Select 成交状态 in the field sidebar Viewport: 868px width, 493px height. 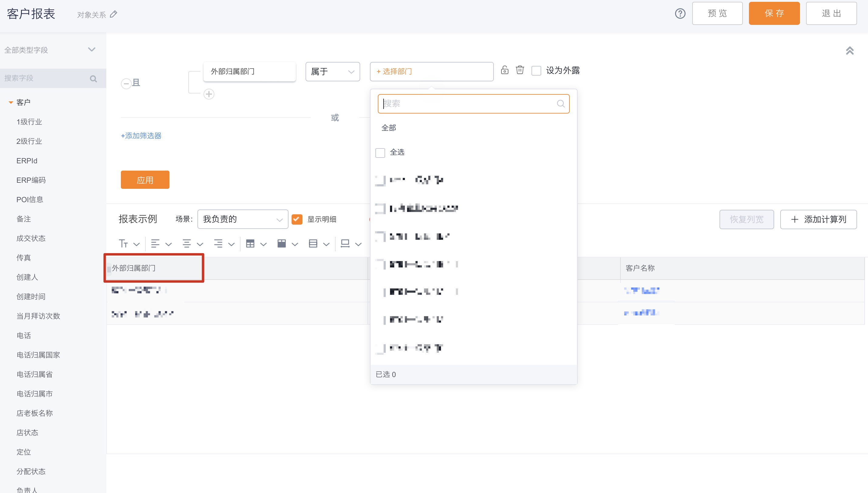pos(30,238)
